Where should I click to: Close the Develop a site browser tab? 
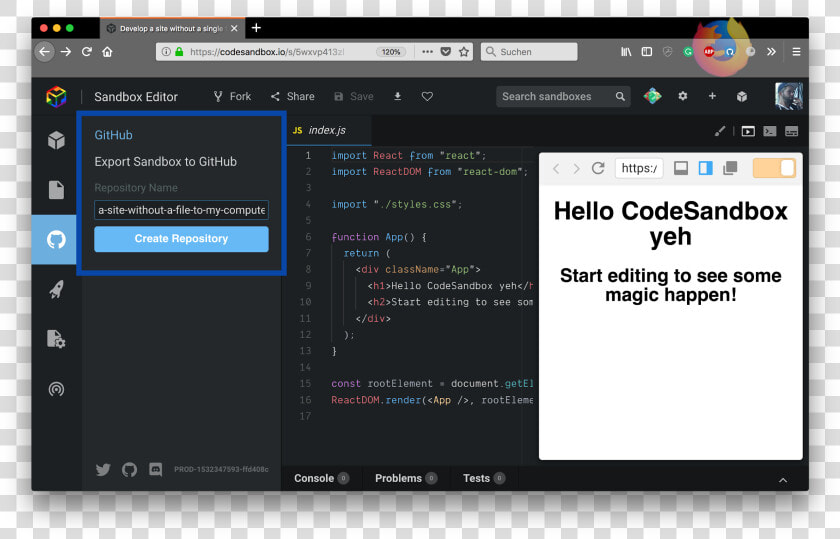point(234,28)
